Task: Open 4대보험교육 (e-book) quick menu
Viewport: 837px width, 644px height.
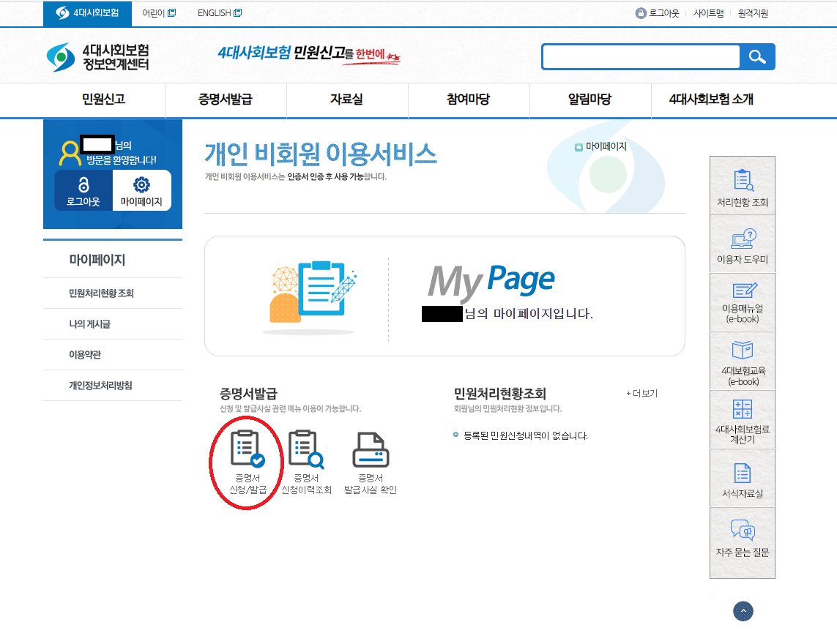Action: (x=742, y=362)
